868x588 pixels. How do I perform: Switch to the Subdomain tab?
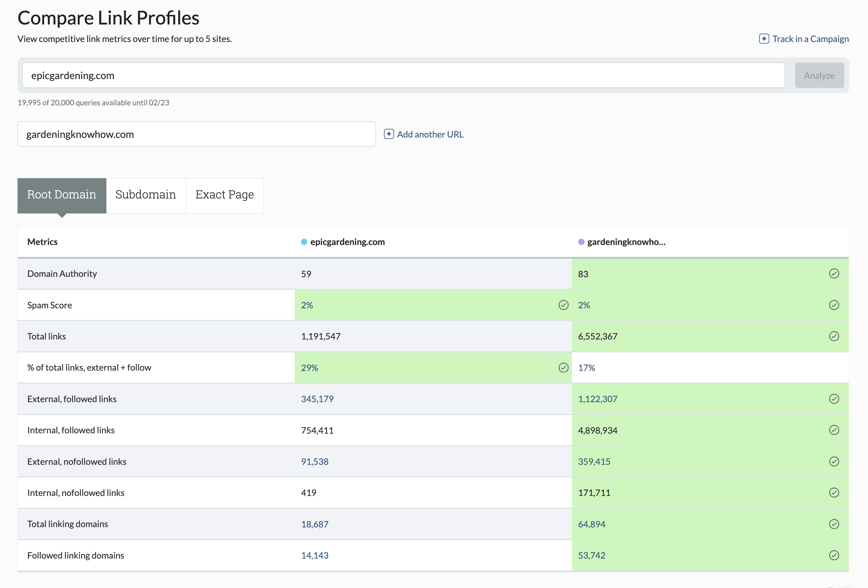click(x=146, y=195)
